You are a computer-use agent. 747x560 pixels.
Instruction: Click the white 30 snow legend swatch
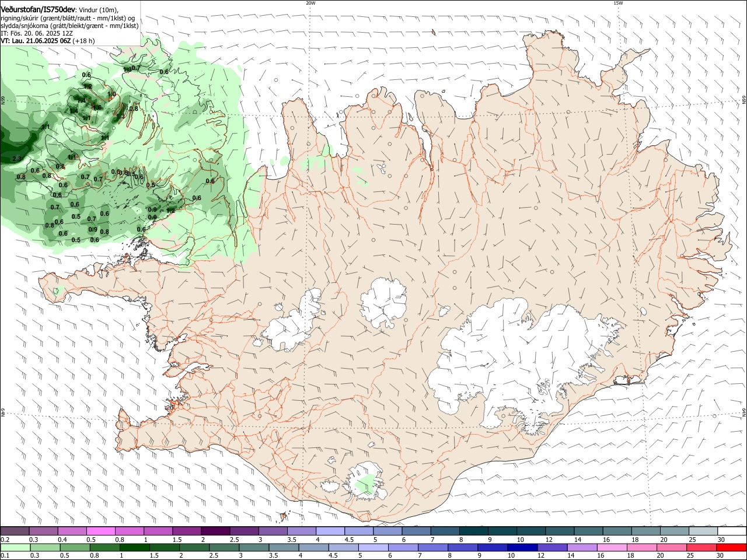(732, 531)
